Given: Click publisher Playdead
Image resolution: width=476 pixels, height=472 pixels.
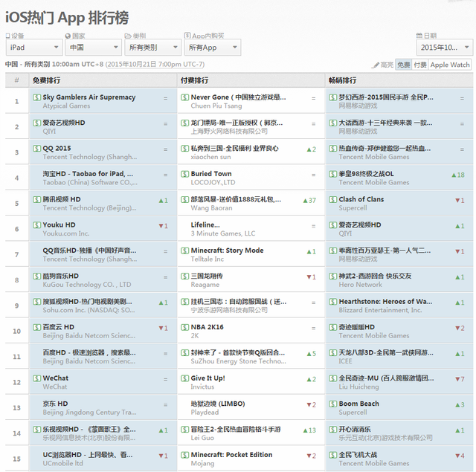Looking at the screenshot, I should click(x=205, y=413).
